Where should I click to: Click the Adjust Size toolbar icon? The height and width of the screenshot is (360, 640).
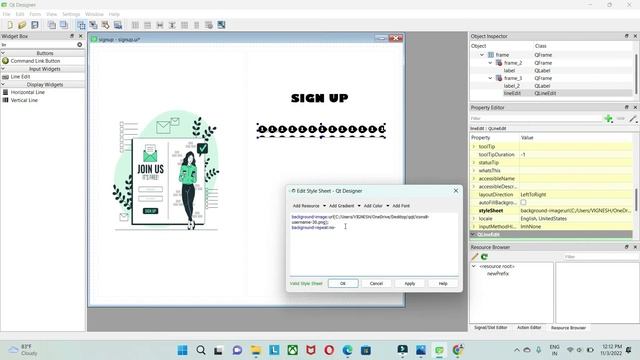click(x=221, y=25)
